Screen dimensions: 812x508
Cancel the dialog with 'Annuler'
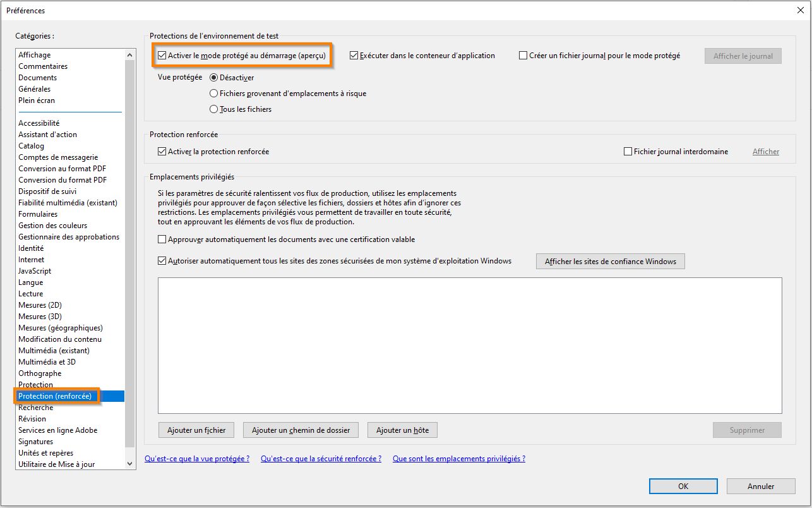[x=761, y=487]
